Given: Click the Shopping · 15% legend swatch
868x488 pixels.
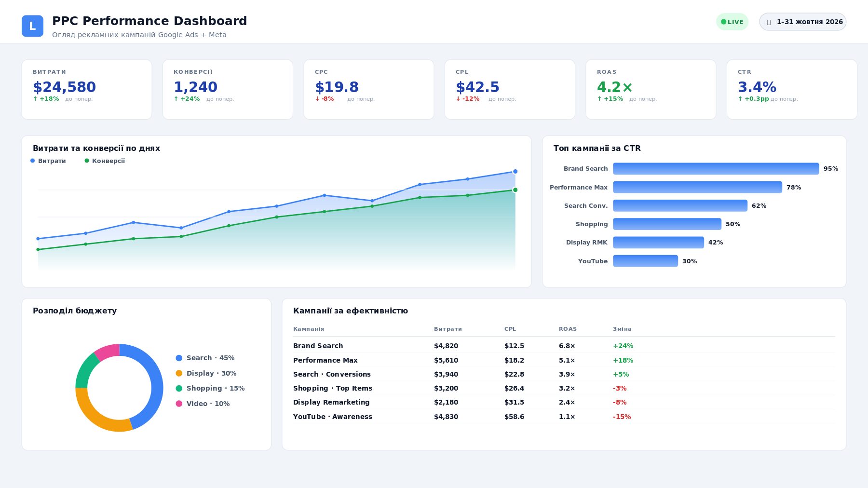Looking at the screenshot, I should tap(179, 389).
